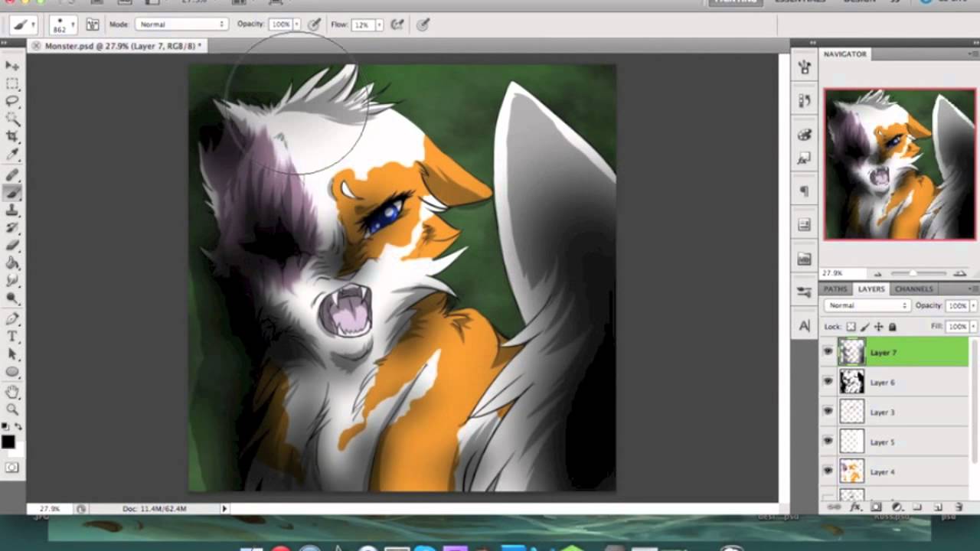Toggle lock all

click(892, 327)
